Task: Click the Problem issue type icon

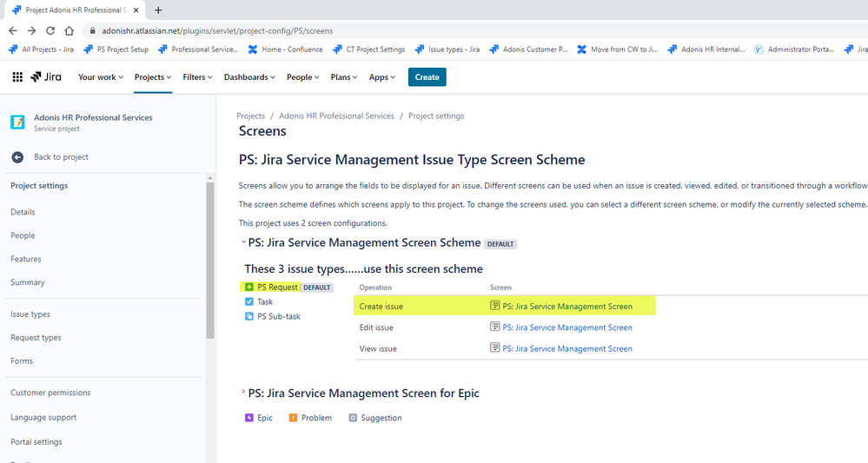Action: pyautogui.click(x=294, y=418)
